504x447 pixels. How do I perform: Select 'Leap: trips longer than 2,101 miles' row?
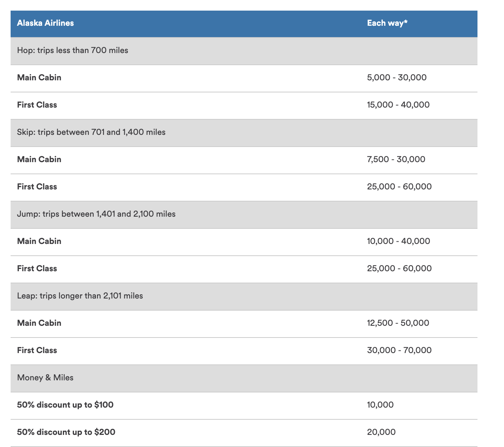coord(244,296)
